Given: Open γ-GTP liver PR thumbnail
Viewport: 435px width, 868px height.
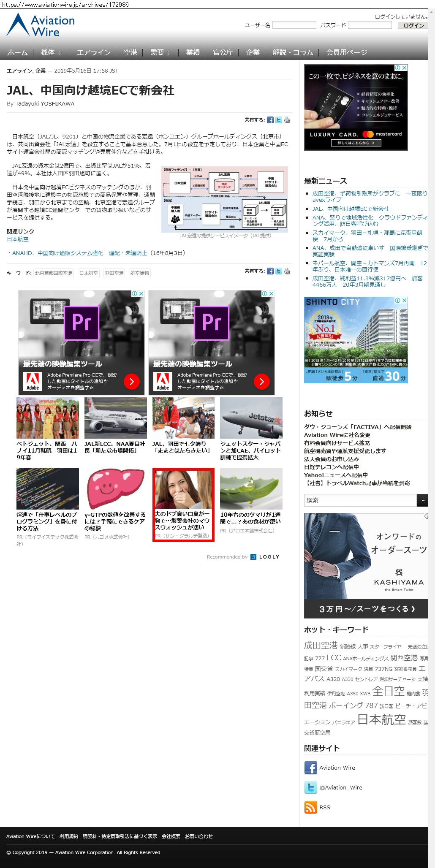Looking at the screenshot, I should [116, 489].
